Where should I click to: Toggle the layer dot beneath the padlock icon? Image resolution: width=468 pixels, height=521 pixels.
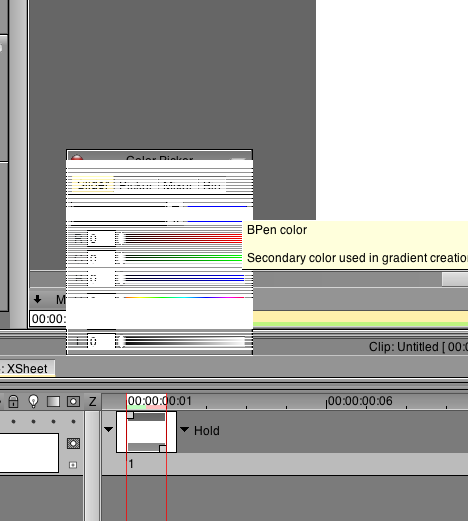point(13,422)
